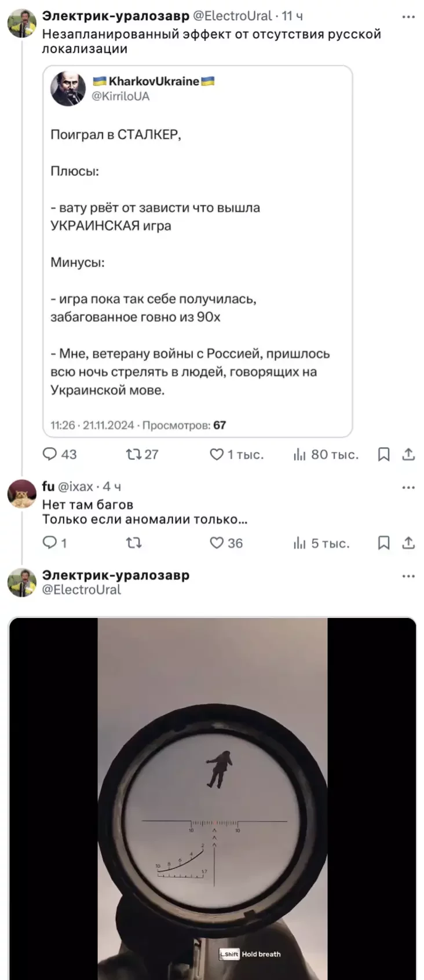Retweet the post with 27 reposts

[x=142, y=454]
